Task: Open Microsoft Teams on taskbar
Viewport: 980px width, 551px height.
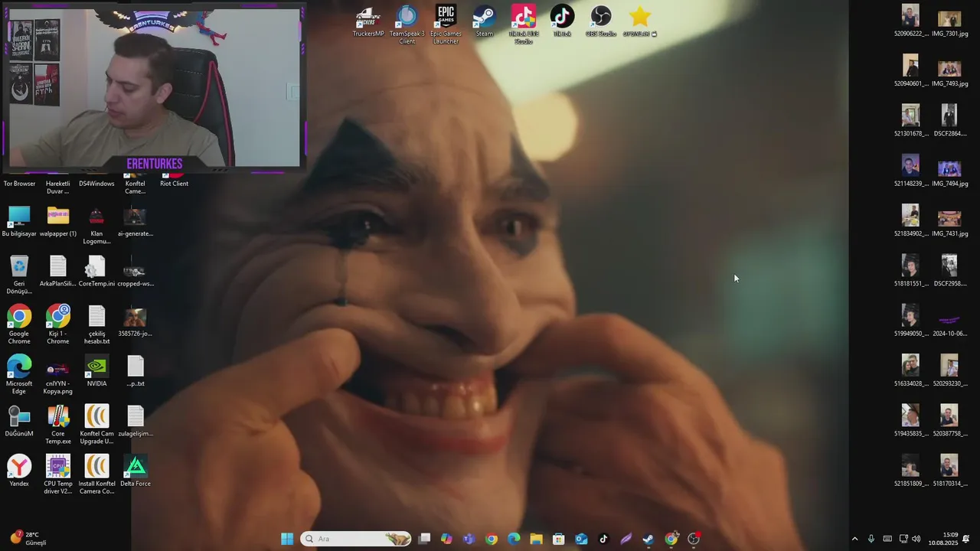Action: (469, 539)
